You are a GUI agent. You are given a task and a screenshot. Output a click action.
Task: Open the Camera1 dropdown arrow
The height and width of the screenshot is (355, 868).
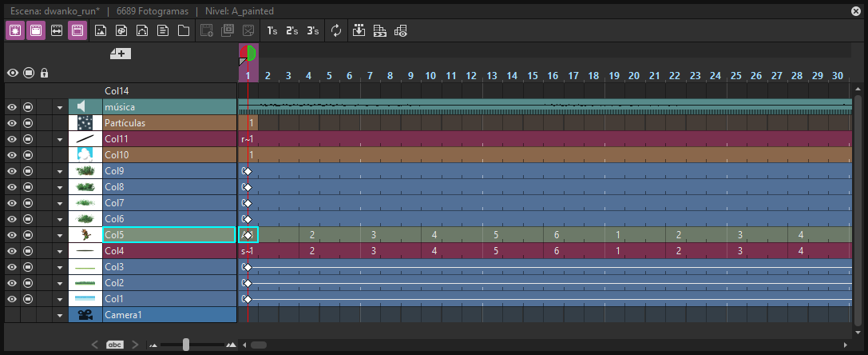tap(60, 316)
